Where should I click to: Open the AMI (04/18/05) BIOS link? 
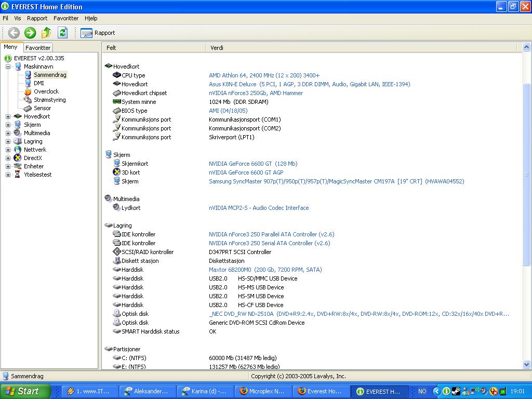(229, 111)
